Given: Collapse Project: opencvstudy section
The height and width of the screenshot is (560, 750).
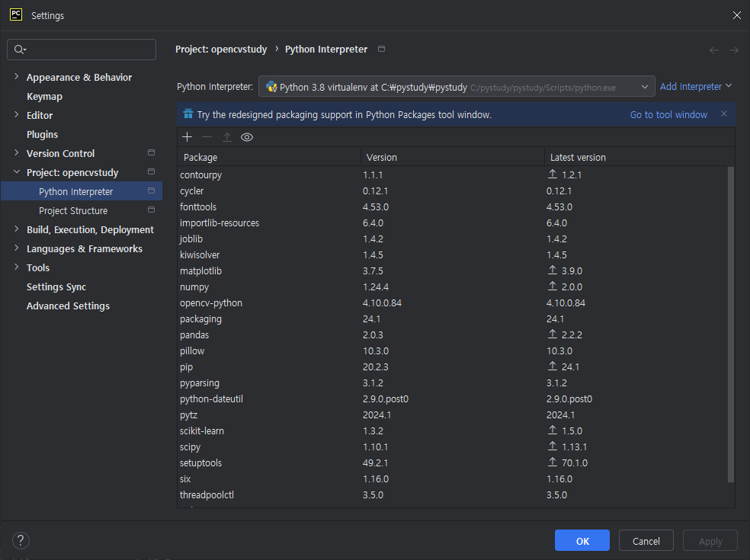Looking at the screenshot, I should pyautogui.click(x=16, y=171).
